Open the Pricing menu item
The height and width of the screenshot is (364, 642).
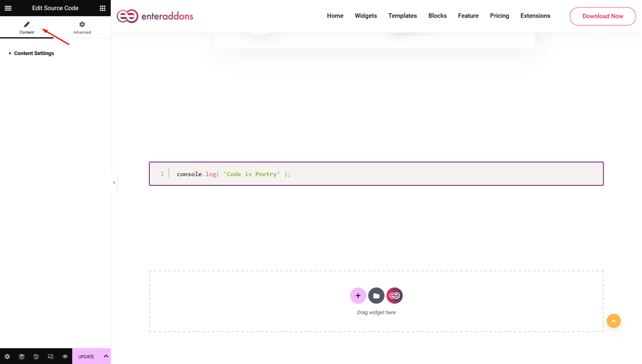499,16
